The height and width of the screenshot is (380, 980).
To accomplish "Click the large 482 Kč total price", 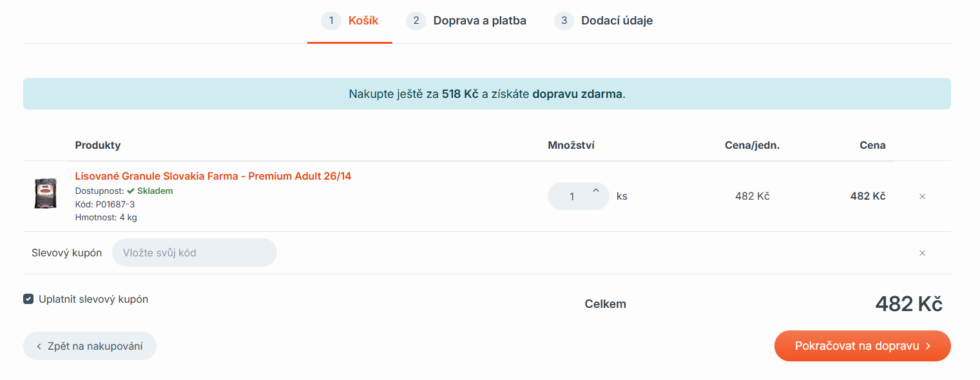I will click(908, 304).
